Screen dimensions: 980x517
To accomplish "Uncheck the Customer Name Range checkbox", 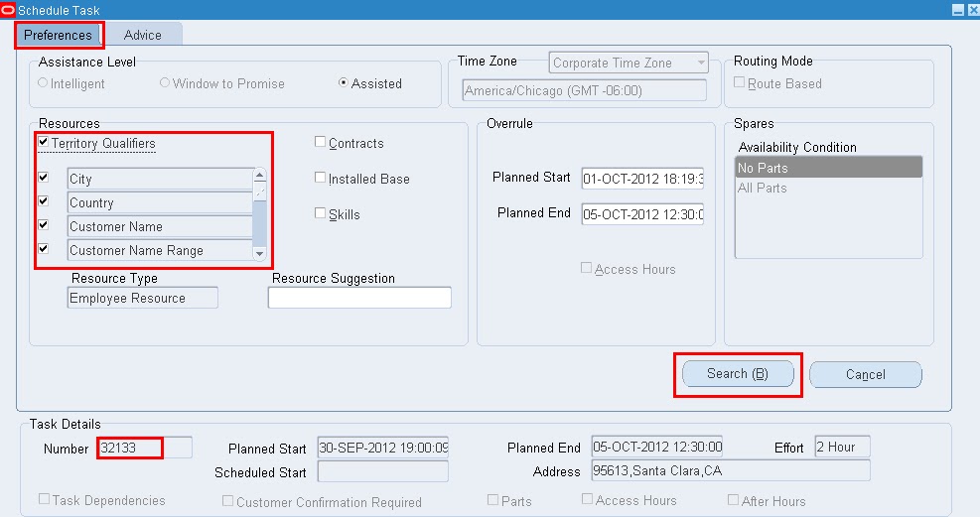I will [x=43, y=248].
